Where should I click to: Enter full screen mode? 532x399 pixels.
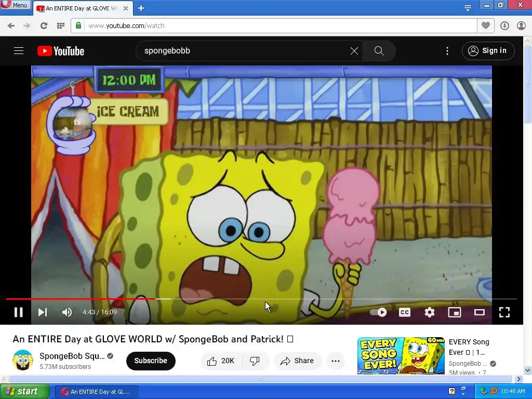tap(504, 312)
